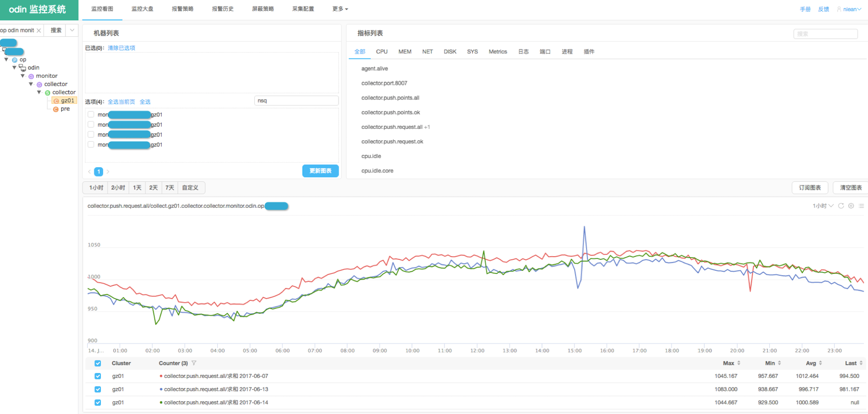The height and width of the screenshot is (414, 868).
Task: Open the chart 1小时 interval dropdown
Action: 822,206
